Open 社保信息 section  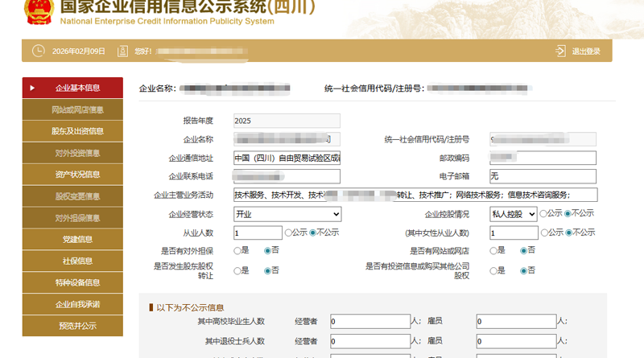pos(72,261)
